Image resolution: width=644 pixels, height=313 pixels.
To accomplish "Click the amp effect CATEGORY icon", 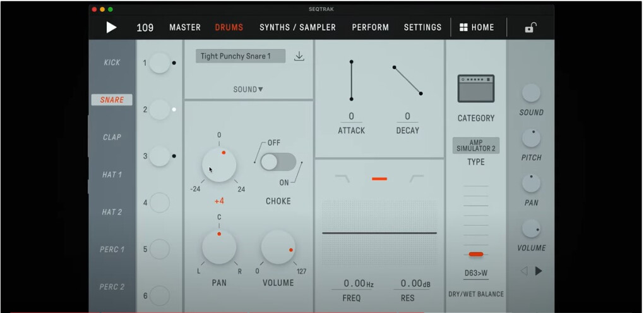I will click(476, 89).
